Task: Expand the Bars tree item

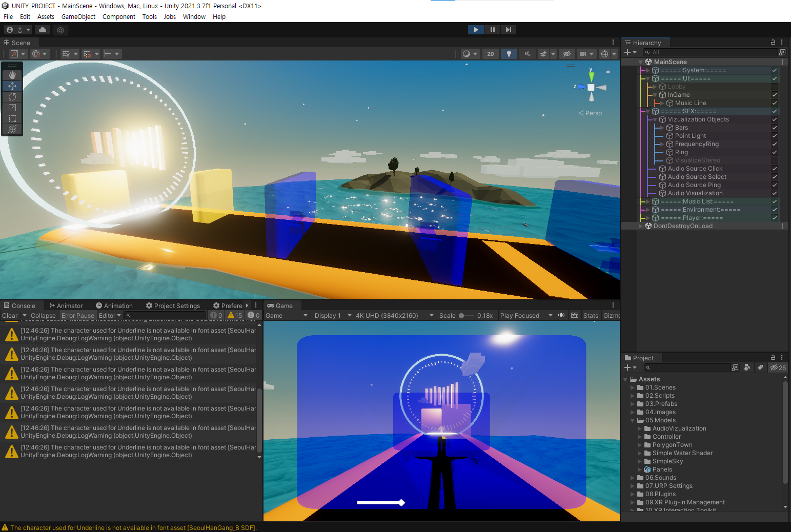Action: tap(662, 128)
